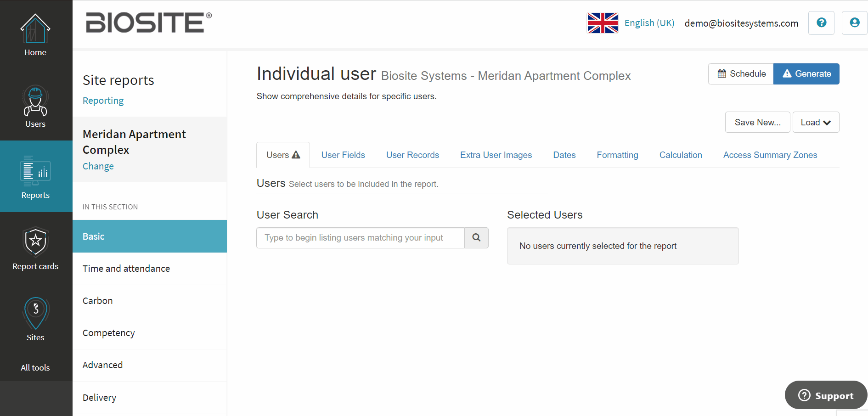Click the 'No users currently selected' box
This screenshot has height=416, width=868.
pyautogui.click(x=623, y=246)
